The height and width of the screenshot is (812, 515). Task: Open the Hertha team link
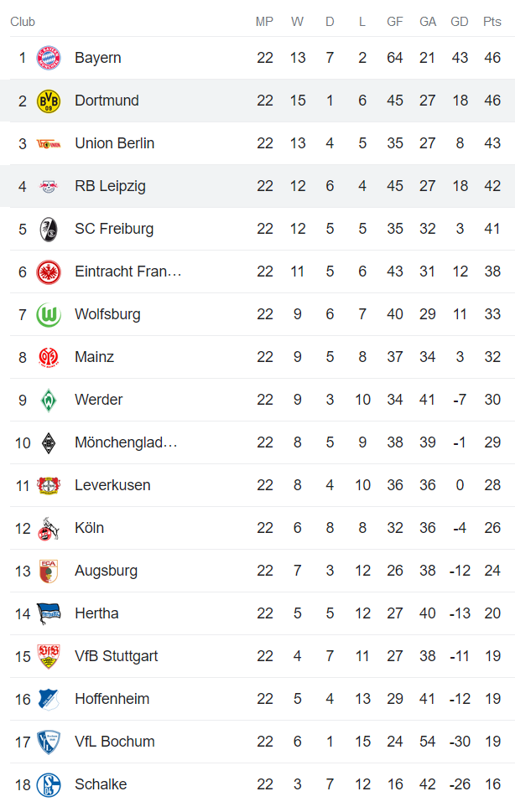pos(96,613)
